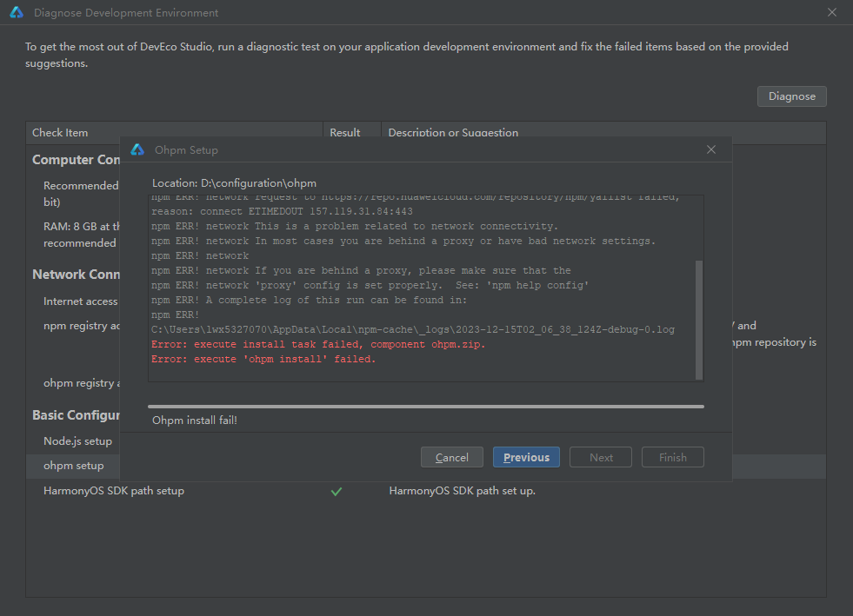Image resolution: width=853 pixels, height=616 pixels.
Task: Click the RAM: 8 GB check item
Action: pos(82,235)
